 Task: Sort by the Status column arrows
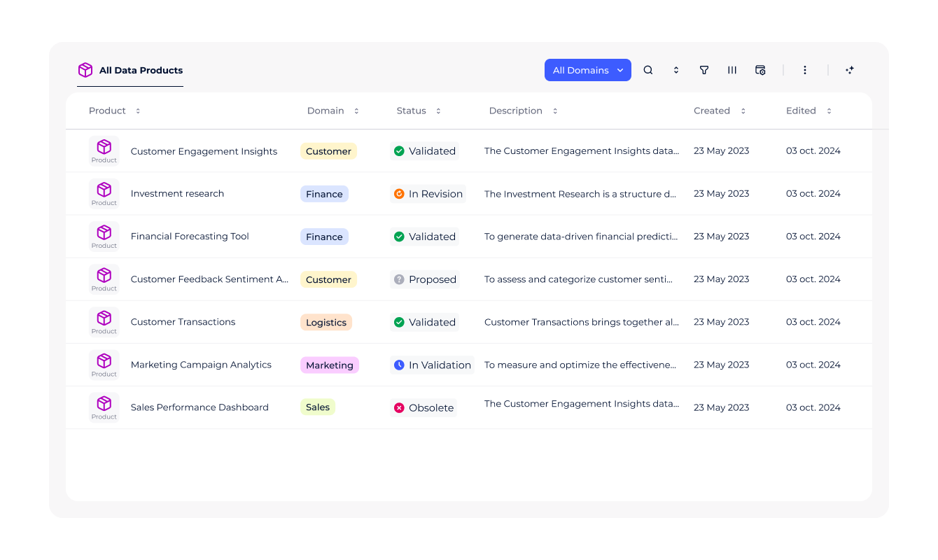tap(438, 111)
